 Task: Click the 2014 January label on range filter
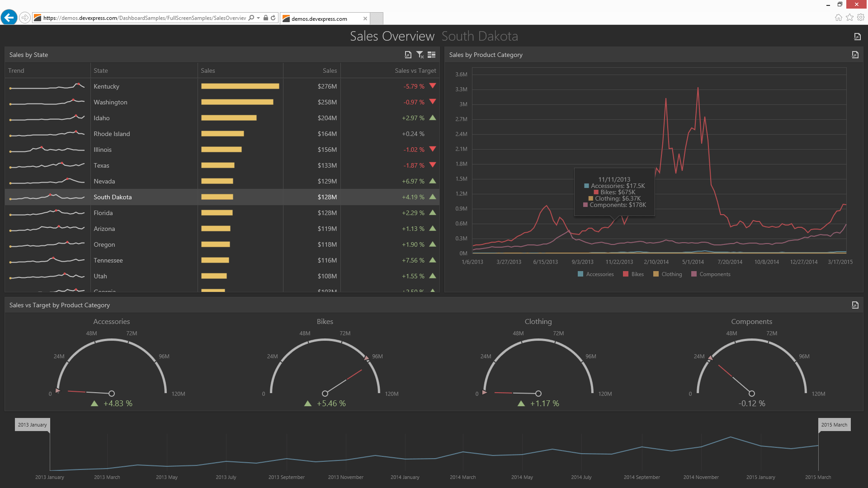click(405, 477)
